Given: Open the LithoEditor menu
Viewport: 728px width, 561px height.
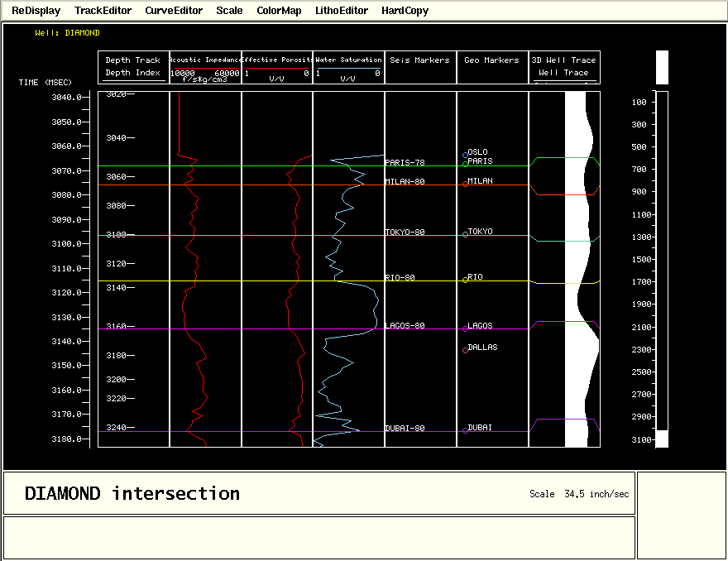Looking at the screenshot, I should tap(341, 11).
